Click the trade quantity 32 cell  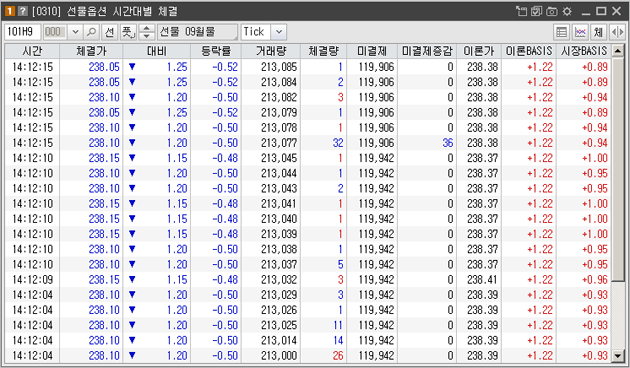323,143
